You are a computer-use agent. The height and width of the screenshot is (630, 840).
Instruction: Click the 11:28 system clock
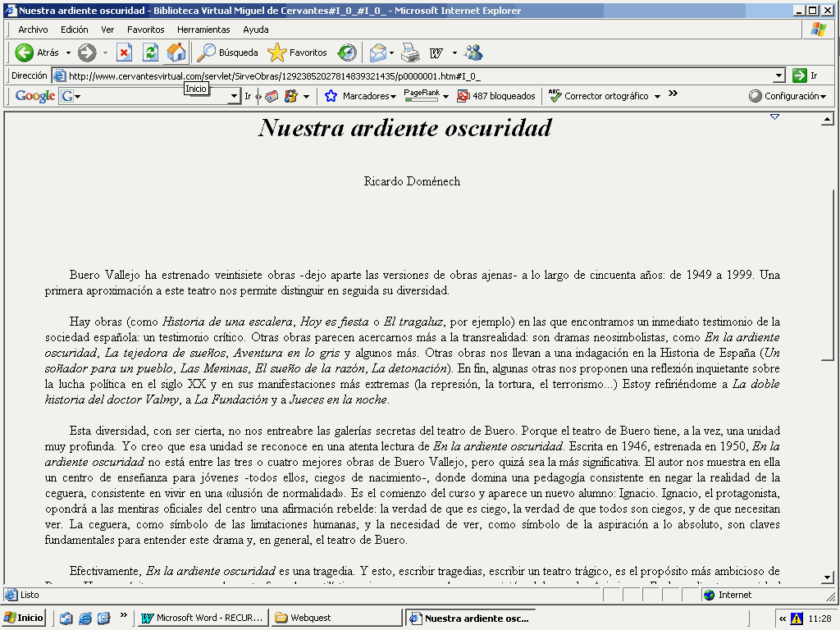point(819,619)
